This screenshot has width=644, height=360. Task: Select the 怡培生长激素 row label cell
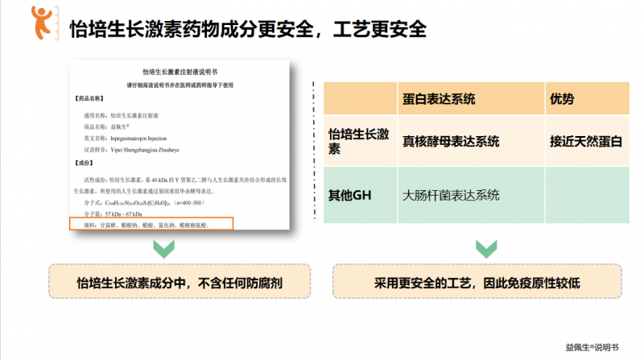[x=360, y=142]
